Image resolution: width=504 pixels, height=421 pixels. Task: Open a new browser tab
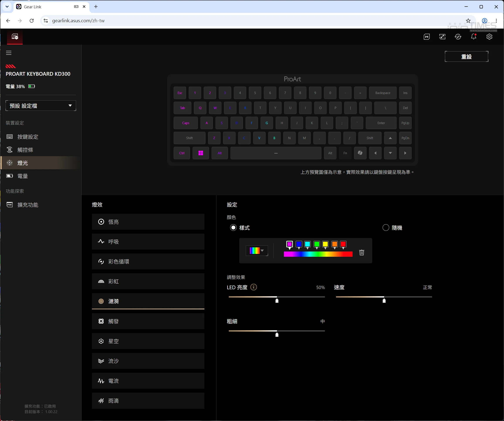click(x=96, y=7)
